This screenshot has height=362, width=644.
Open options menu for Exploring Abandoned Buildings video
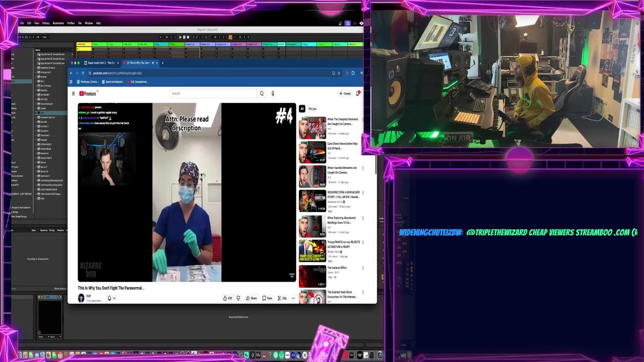[x=363, y=218]
